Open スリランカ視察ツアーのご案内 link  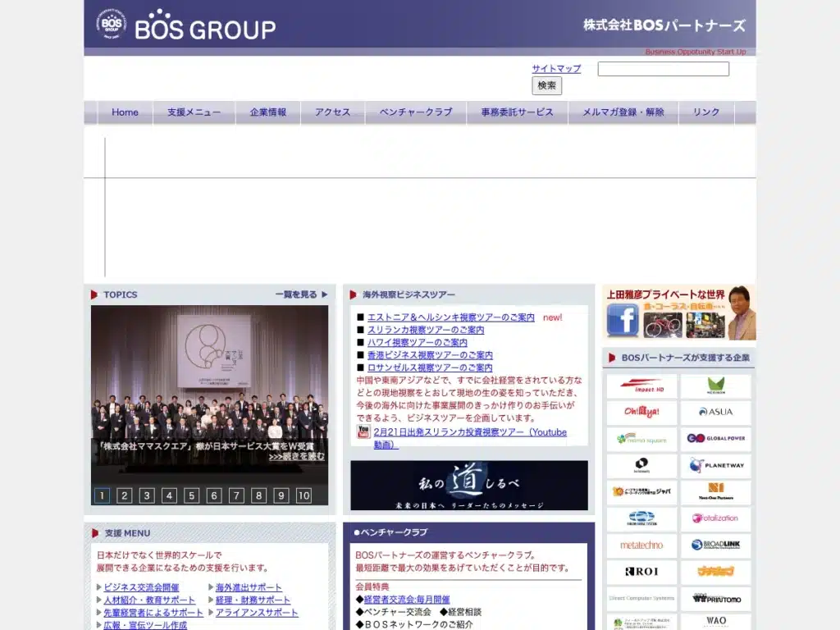click(426, 330)
